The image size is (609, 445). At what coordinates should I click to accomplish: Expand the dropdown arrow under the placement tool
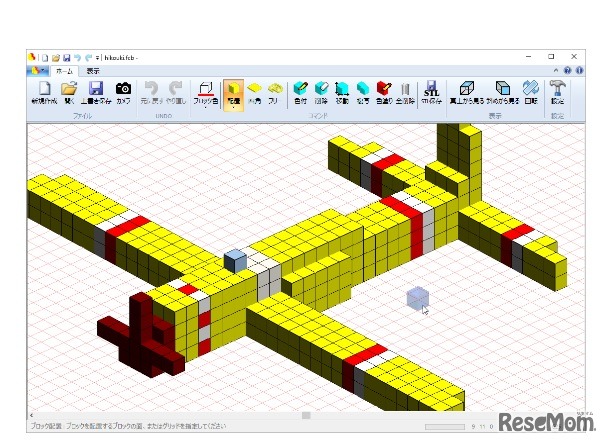coord(233,107)
